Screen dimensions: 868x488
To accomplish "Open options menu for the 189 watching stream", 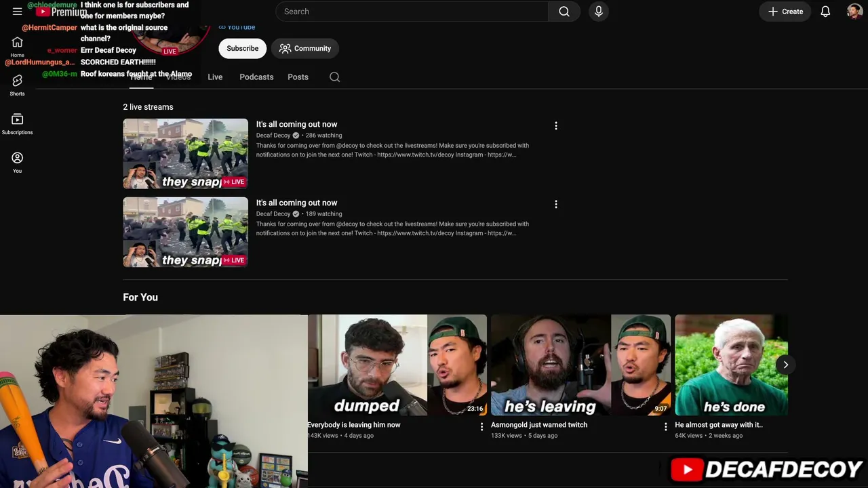I will coord(556,205).
